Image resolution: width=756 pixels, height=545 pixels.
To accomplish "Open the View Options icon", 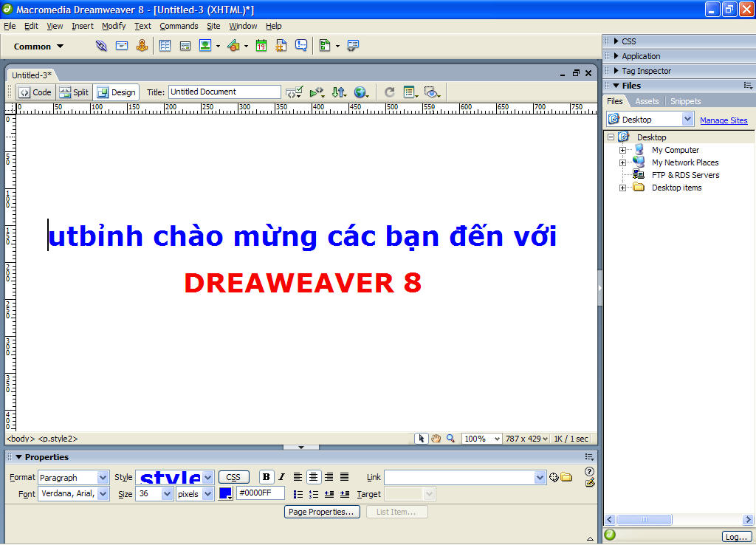I will (410, 92).
